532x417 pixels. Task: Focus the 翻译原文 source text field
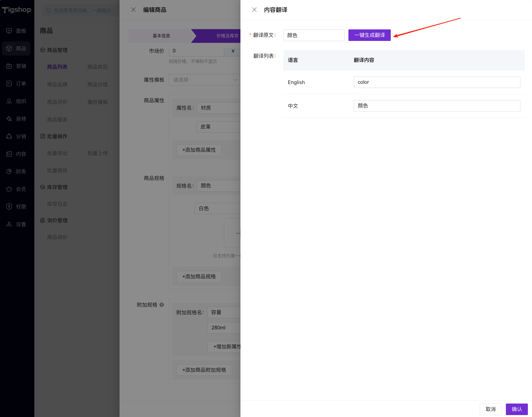(314, 35)
